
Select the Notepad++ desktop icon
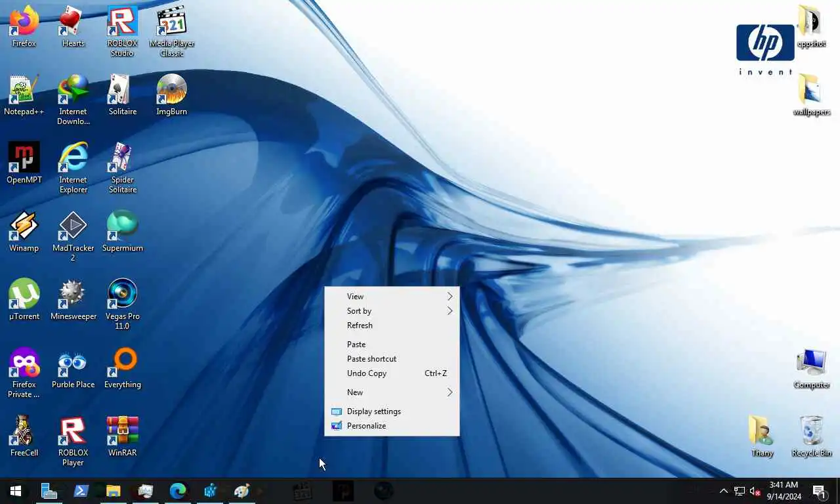pos(24,96)
